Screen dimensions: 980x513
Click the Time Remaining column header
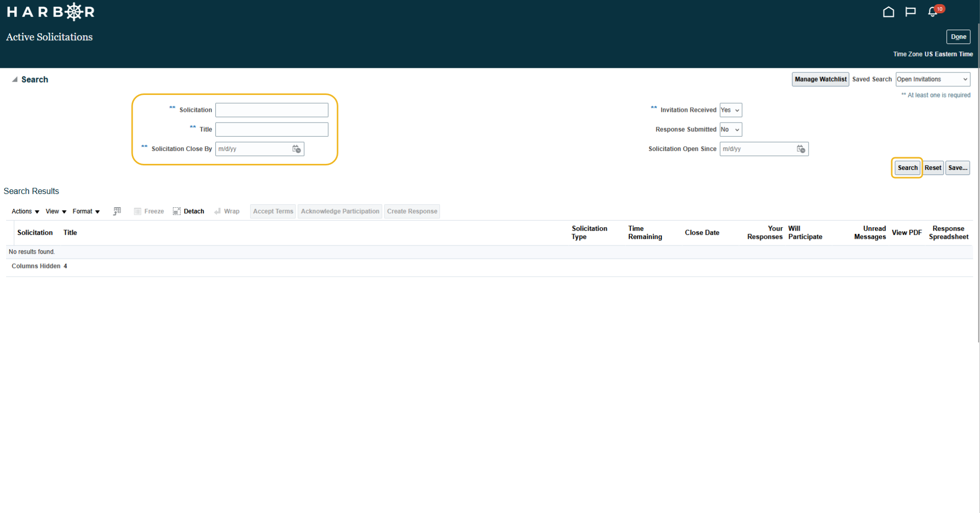[x=645, y=233]
